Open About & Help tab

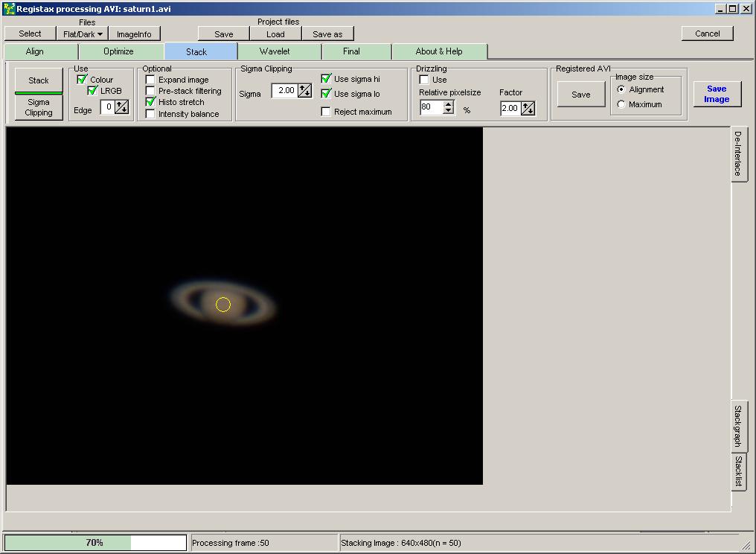pyautogui.click(x=439, y=51)
